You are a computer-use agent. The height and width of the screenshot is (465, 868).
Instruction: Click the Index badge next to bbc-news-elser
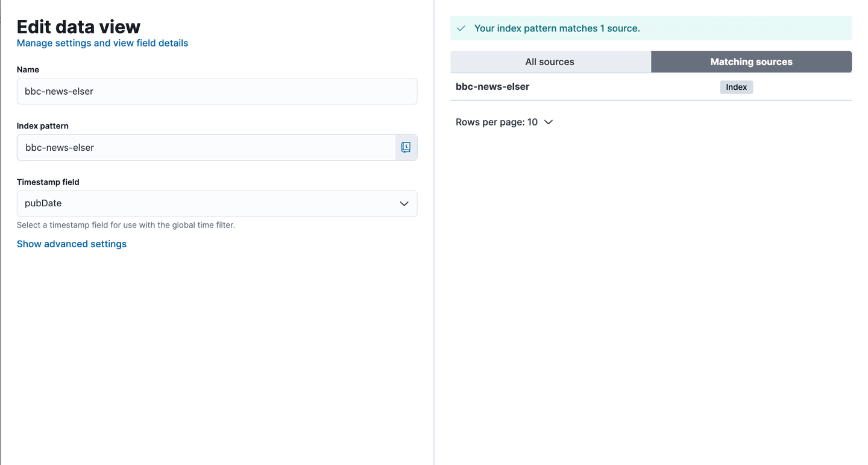tap(736, 87)
